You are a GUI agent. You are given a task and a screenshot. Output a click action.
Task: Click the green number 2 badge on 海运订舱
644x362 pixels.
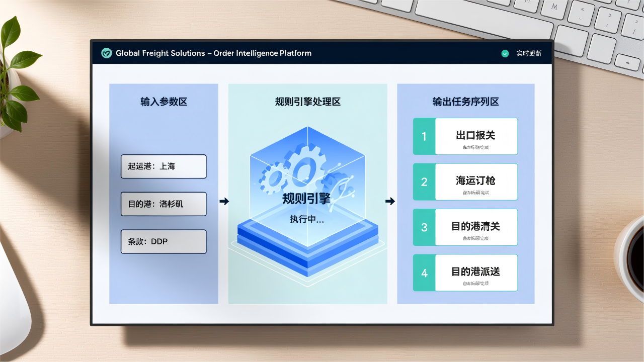424,182
